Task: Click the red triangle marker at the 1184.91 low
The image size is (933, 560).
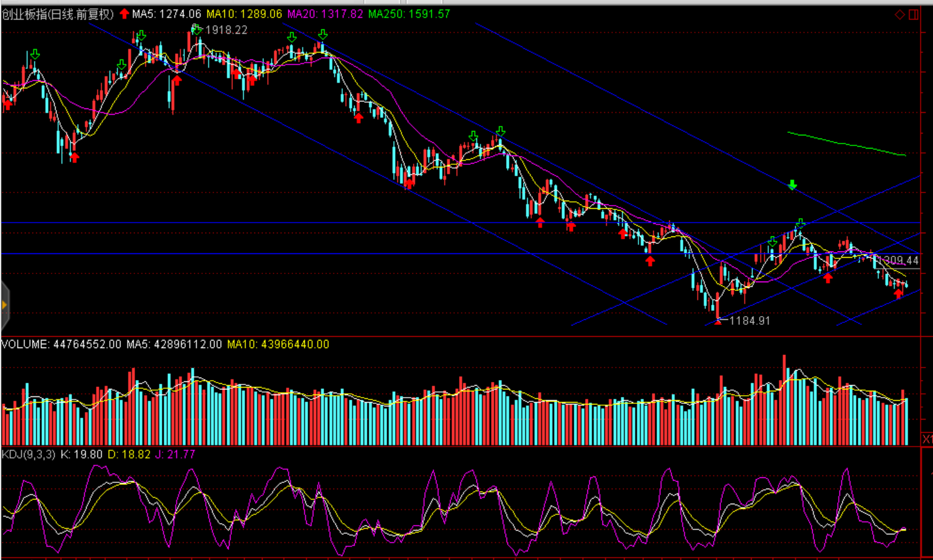Action: point(718,321)
